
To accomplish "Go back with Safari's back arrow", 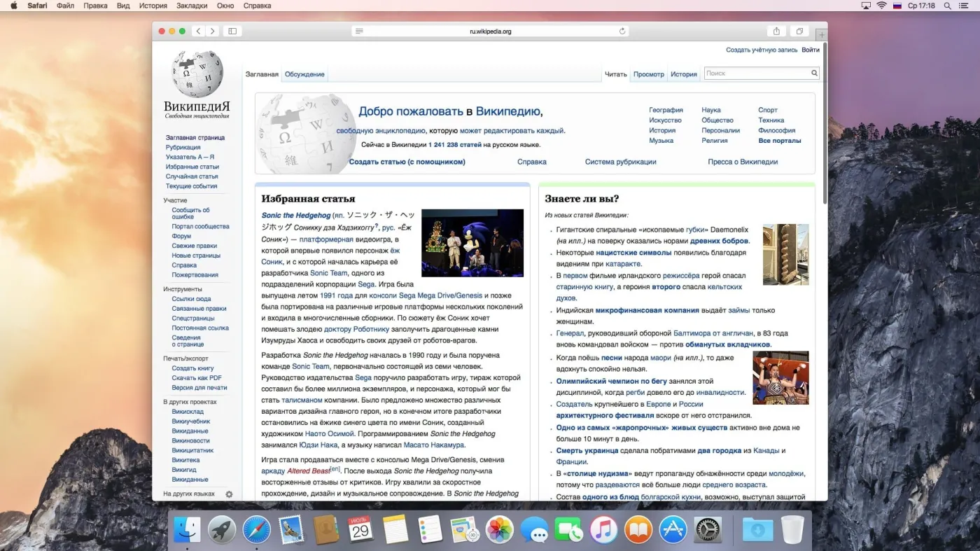I will [x=198, y=32].
